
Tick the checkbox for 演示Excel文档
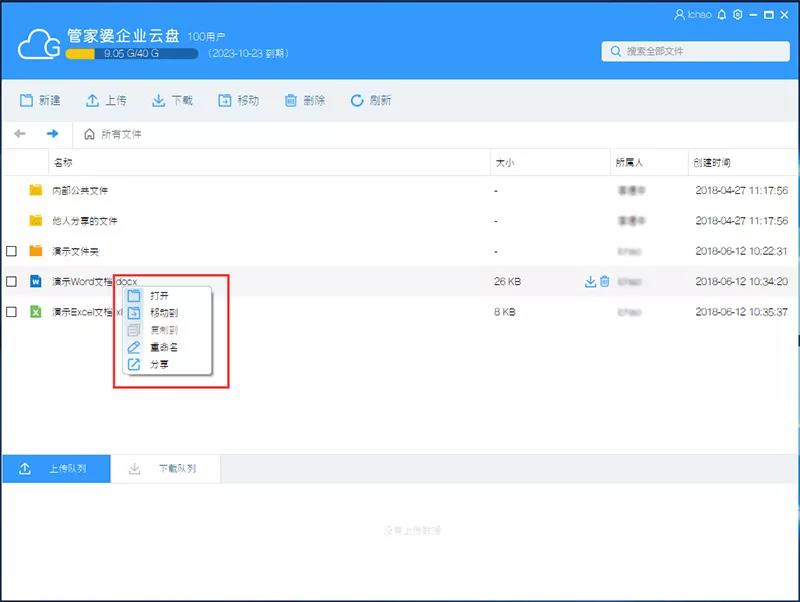coord(11,312)
